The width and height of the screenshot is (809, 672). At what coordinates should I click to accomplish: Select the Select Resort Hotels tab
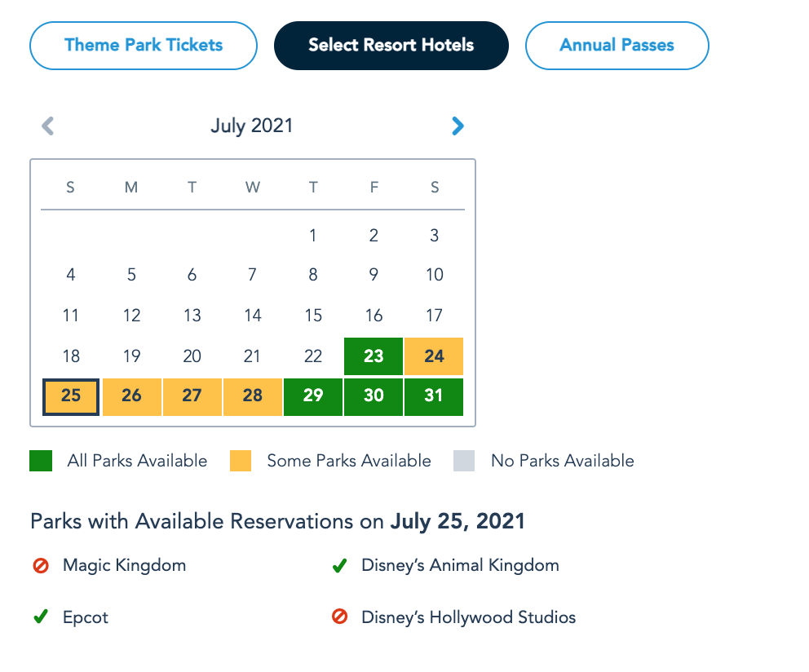391,46
